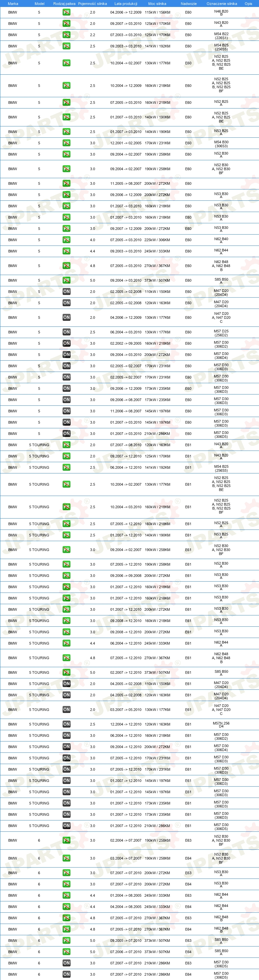Click the Oznaczenie silnika column header
259x980 pixels.
pyautogui.click(x=222, y=4)
